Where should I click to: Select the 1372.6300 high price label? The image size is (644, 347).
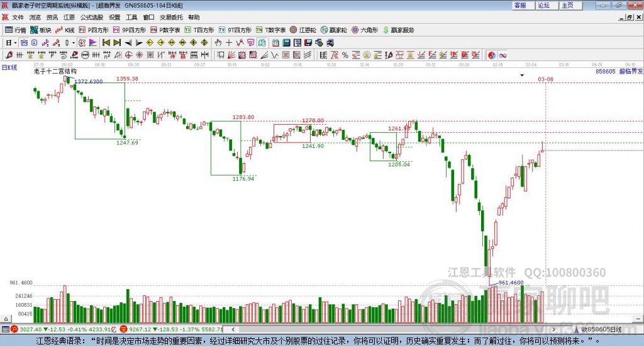pyautogui.click(x=88, y=81)
